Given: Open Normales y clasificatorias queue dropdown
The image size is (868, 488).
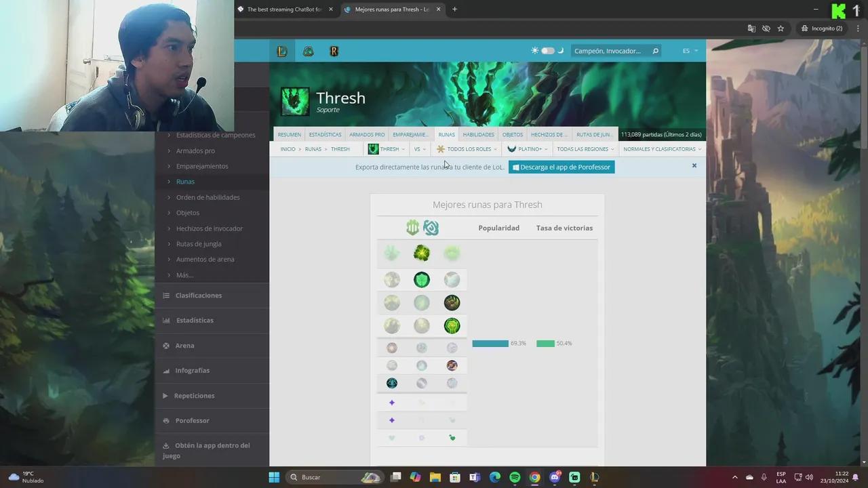Looking at the screenshot, I should [663, 149].
